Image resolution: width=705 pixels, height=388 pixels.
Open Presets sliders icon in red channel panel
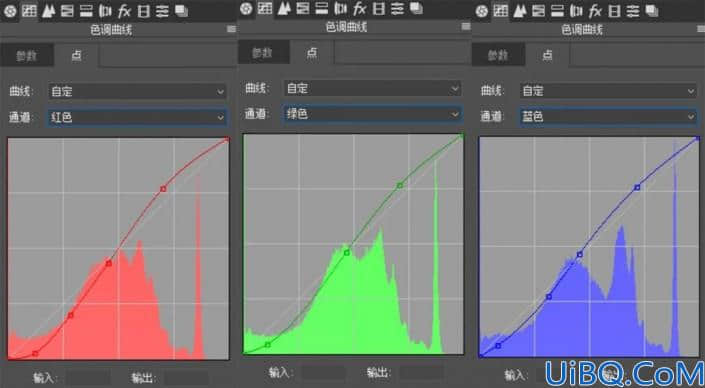click(x=162, y=11)
